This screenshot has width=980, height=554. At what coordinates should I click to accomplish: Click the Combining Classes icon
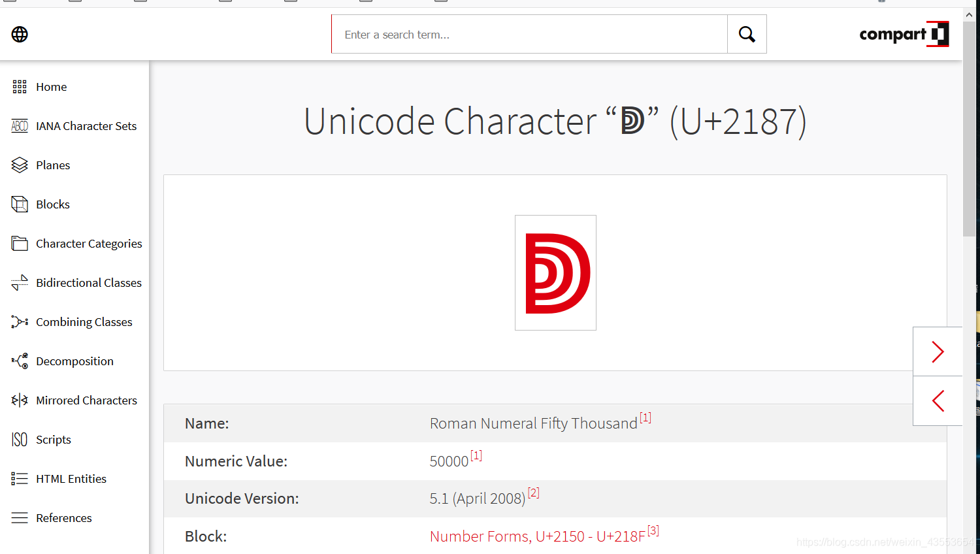[x=20, y=322]
